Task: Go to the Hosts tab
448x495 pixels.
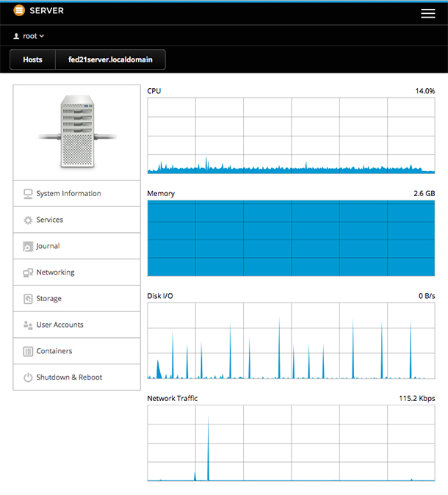Action: 32,59
